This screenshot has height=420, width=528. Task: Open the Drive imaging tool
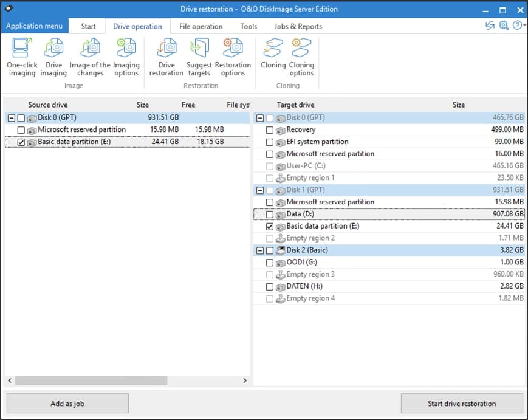click(53, 57)
